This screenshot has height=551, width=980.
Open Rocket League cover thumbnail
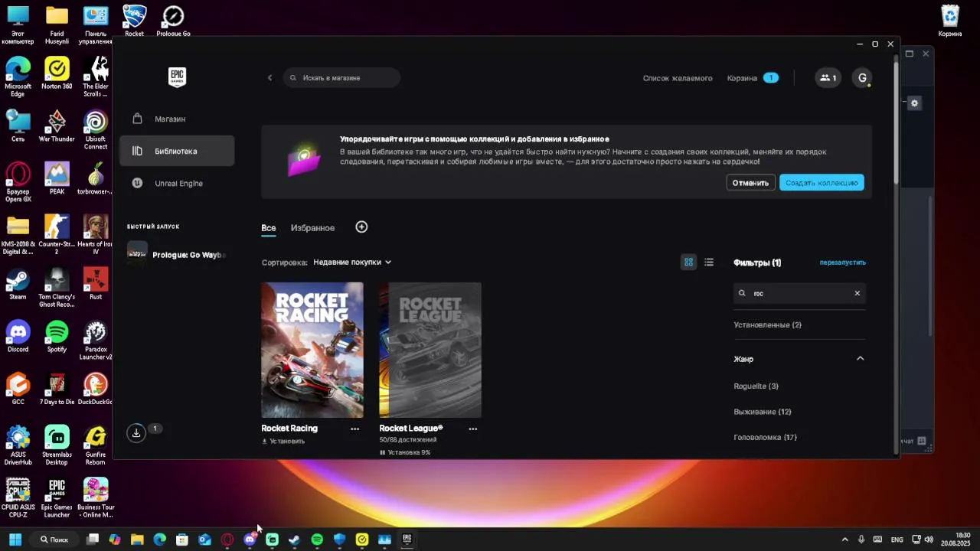(430, 350)
